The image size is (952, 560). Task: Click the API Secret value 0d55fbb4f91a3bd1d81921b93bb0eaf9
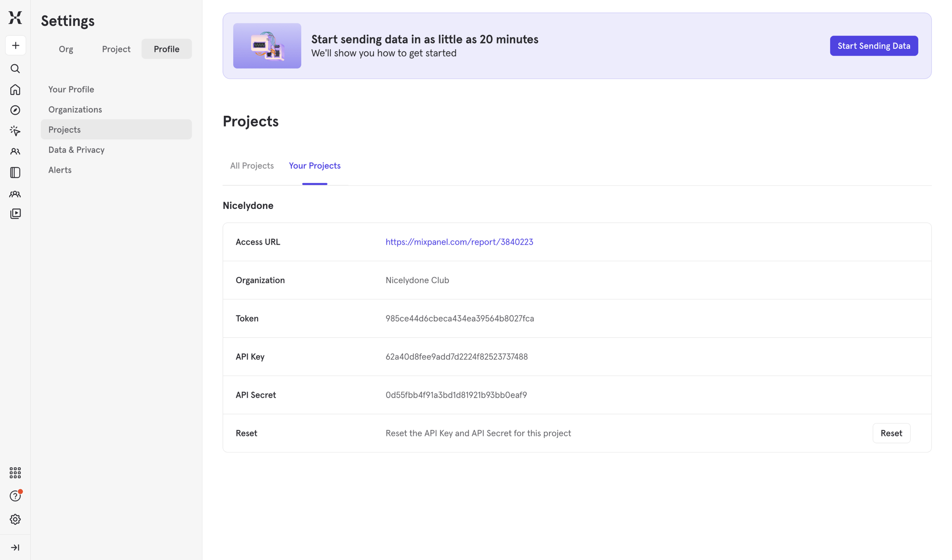(x=456, y=395)
